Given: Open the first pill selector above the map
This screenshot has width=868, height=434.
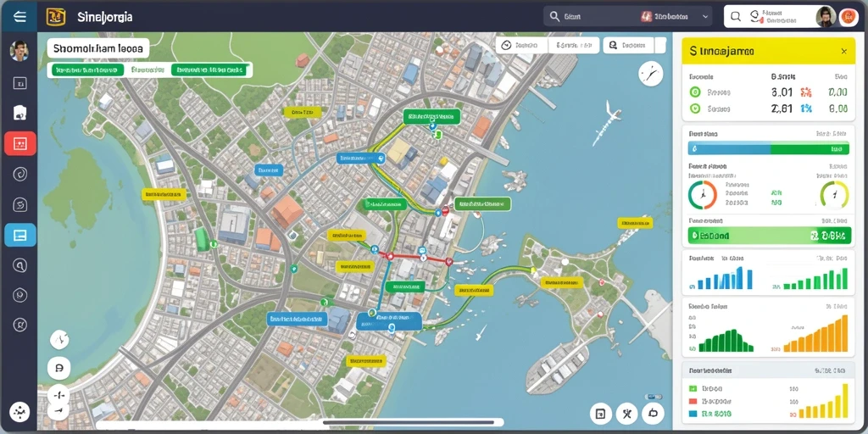Looking at the screenshot, I should click(521, 46).
